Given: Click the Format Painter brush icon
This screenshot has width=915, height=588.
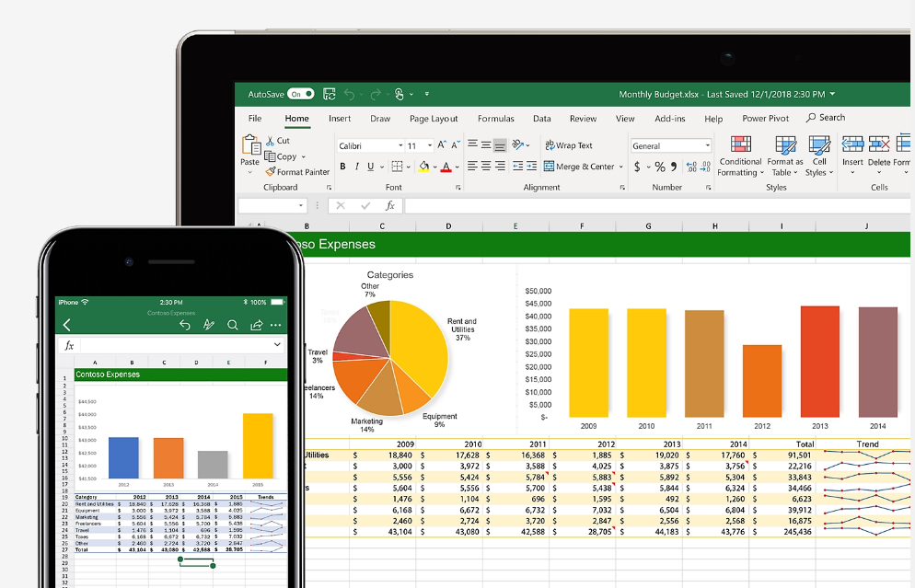Looking at the screenshot, I should point(271,171).
